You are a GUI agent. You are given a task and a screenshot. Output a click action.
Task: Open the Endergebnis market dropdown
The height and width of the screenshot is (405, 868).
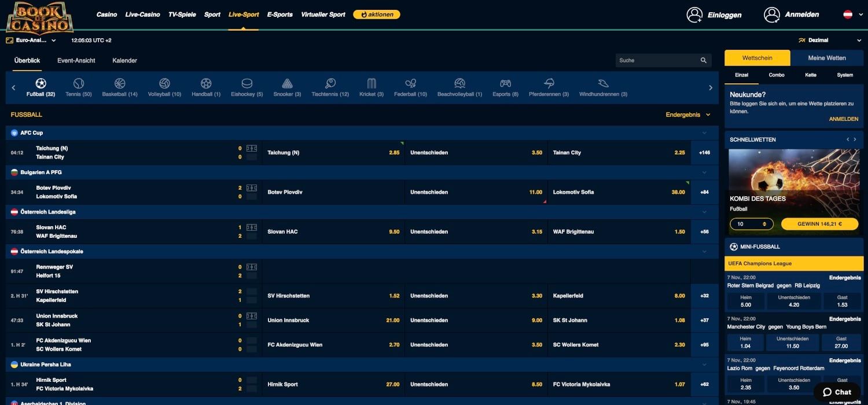(x=687, y=115)
